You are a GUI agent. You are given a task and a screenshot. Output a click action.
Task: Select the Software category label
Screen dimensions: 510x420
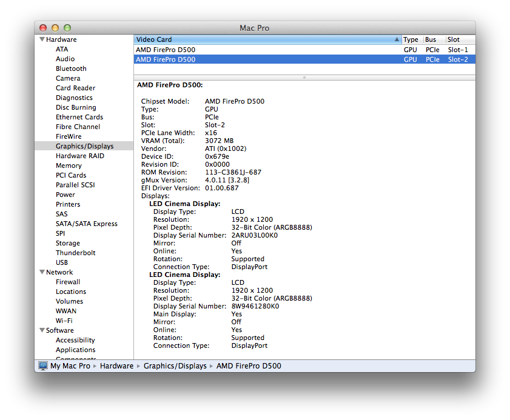60,330
